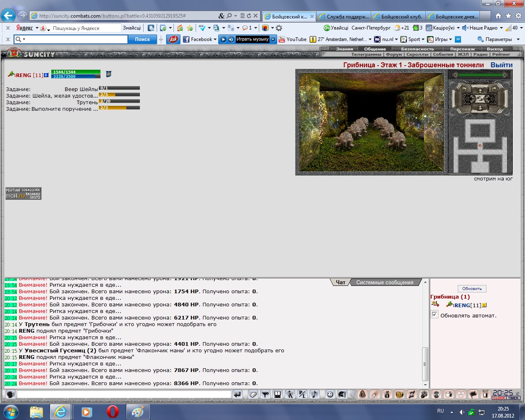
Task: Expand the Игры toolbar dropdown
Action: pyautogui.click(x=450, y=39)
